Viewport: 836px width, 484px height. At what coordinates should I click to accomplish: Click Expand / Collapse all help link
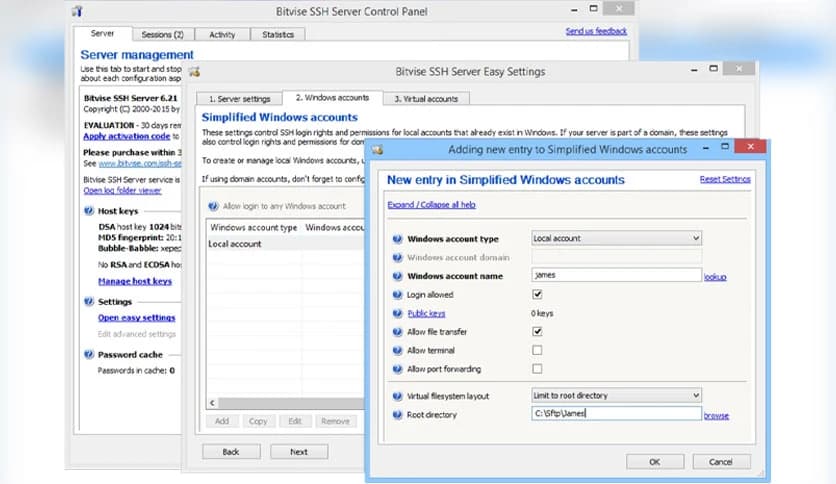pos(431,205)
